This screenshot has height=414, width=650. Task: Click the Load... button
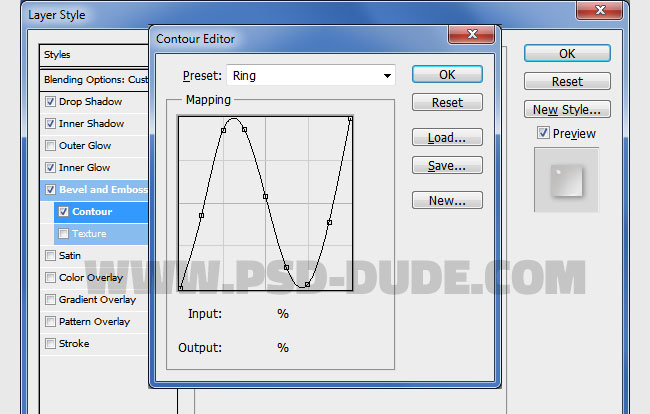(x=447, y=137)
